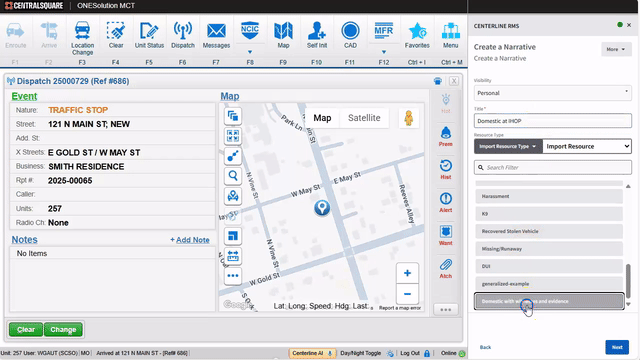Click the map layers tool icon
640x360 pixels.
pyautogui.click(x=233, y=116)
